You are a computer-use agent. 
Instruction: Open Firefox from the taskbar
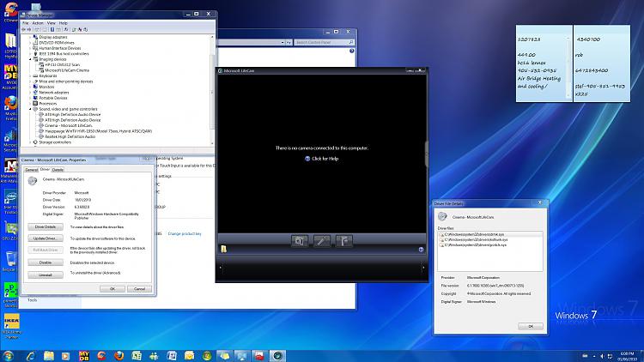pos(118,356)
